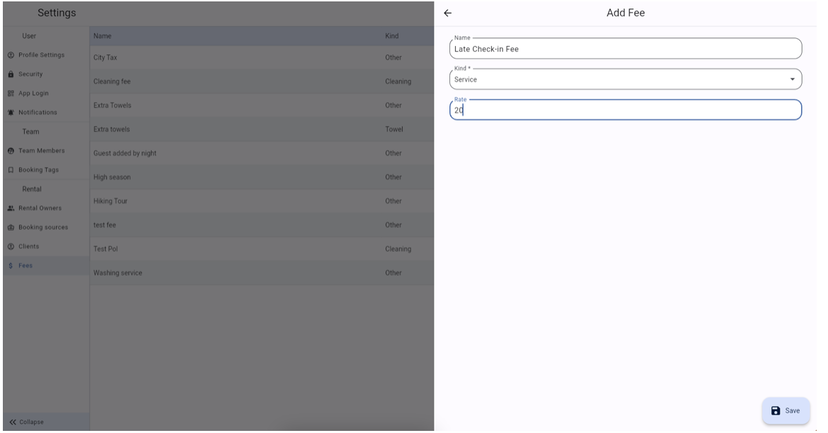
Task: Click the Rate input field
Action: click(625, 110)
